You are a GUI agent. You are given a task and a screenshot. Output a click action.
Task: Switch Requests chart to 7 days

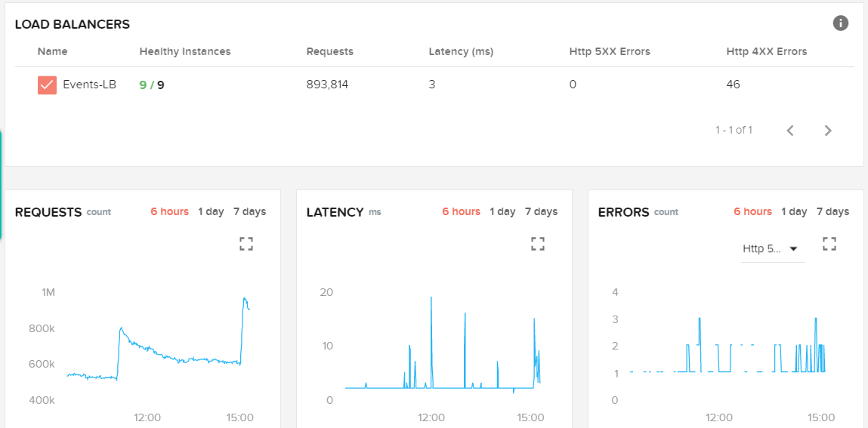click(249, 211)
